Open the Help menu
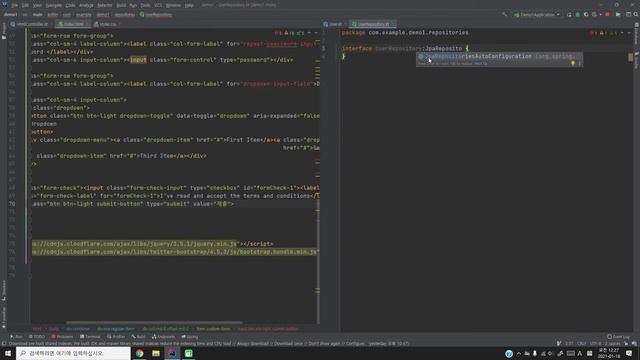640x360 pixels. (189, 5)
